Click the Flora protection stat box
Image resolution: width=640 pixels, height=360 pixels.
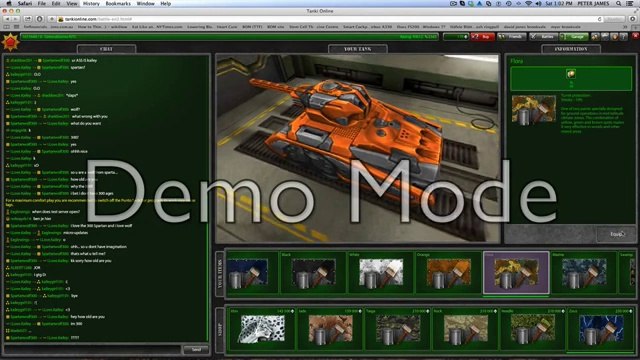[571, 78]
